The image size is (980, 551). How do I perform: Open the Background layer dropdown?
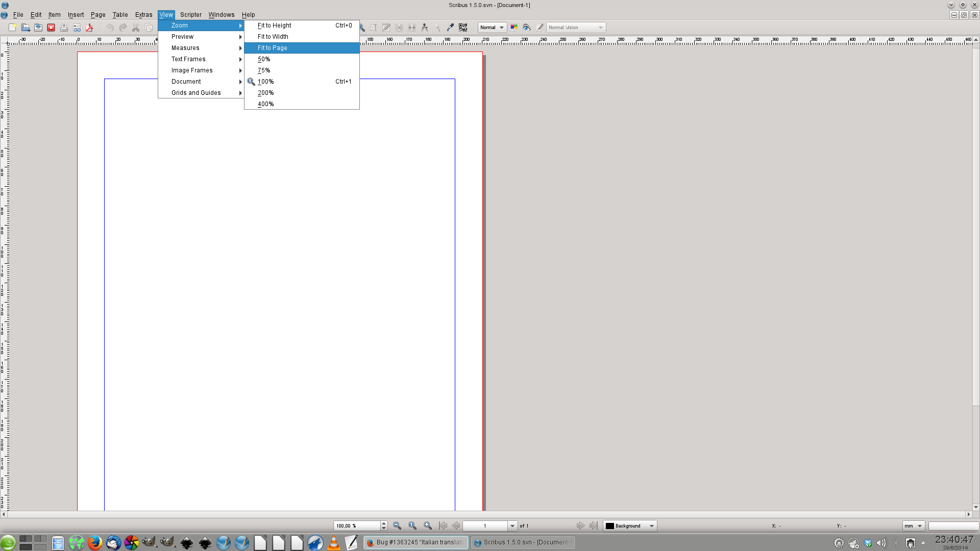point(630,526)
